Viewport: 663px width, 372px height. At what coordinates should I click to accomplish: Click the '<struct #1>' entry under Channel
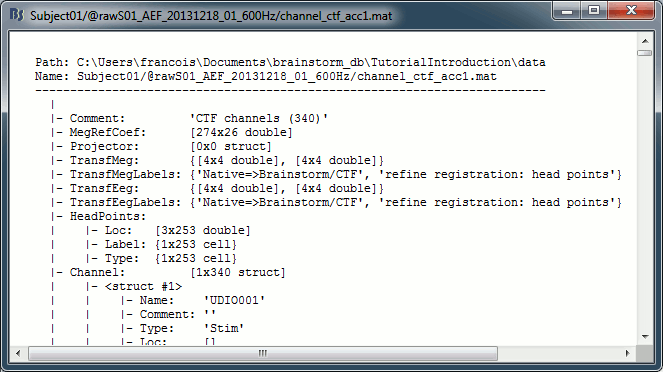pos(143,286)
